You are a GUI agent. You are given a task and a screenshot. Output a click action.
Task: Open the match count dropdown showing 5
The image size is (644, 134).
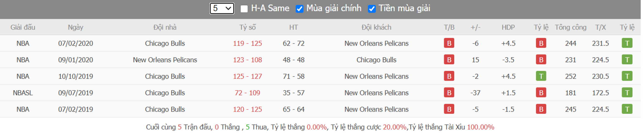click(x=222, y=9)
